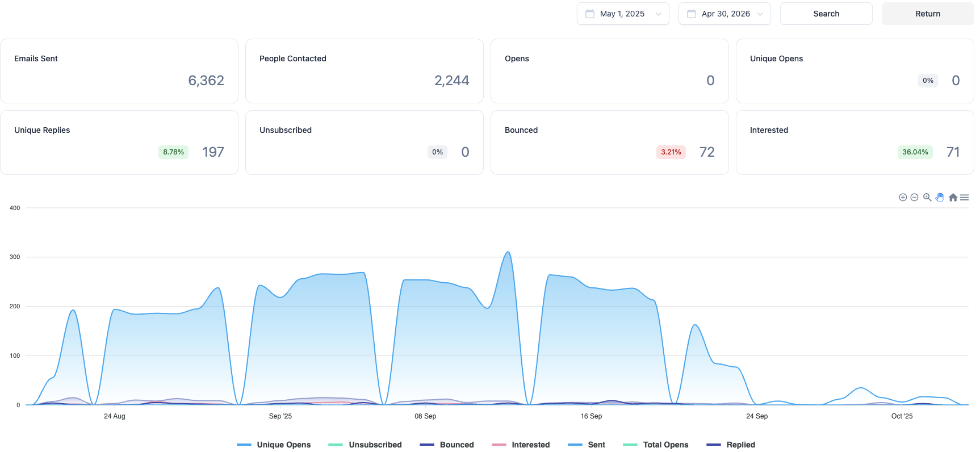Click calendar icon beside May 1, 2025
The image size is (980, 452).
[590, 14]
